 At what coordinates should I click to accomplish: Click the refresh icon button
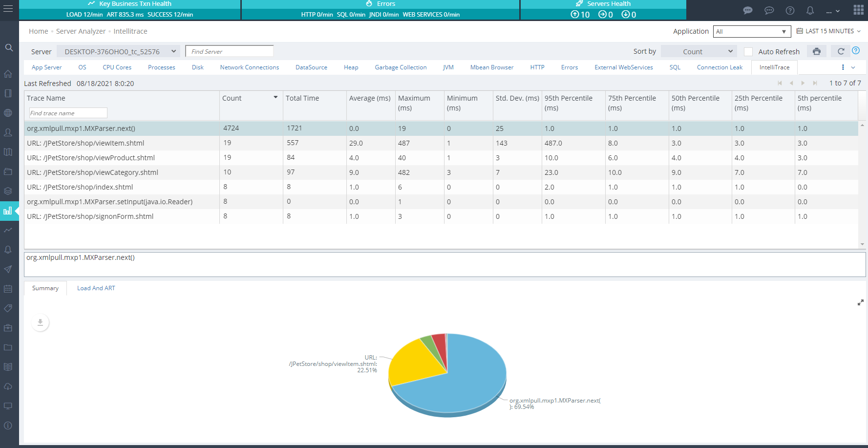[841, 51]
